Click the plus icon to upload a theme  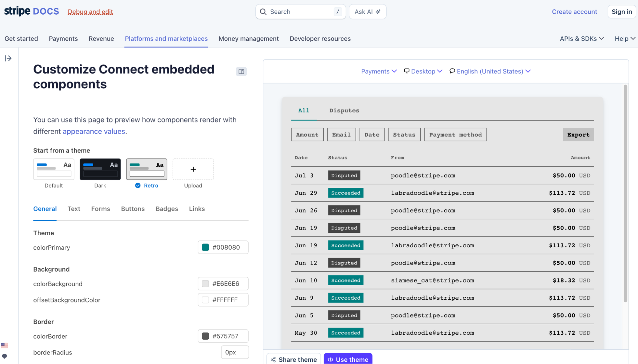click(193, 169)
